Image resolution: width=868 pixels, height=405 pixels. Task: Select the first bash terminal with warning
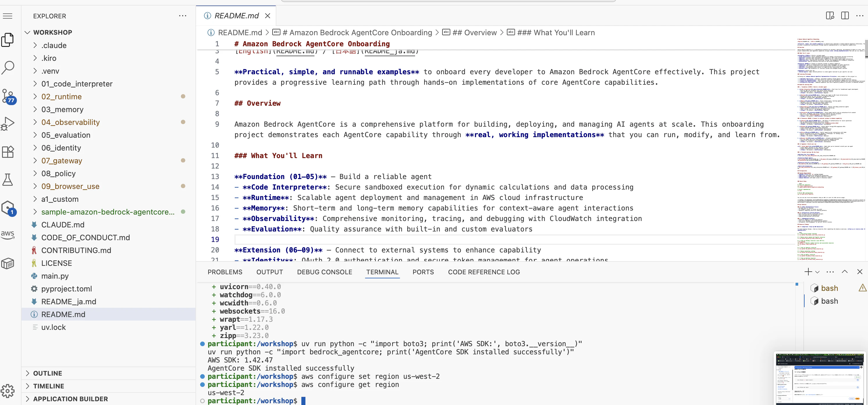[x=829, y=288]
